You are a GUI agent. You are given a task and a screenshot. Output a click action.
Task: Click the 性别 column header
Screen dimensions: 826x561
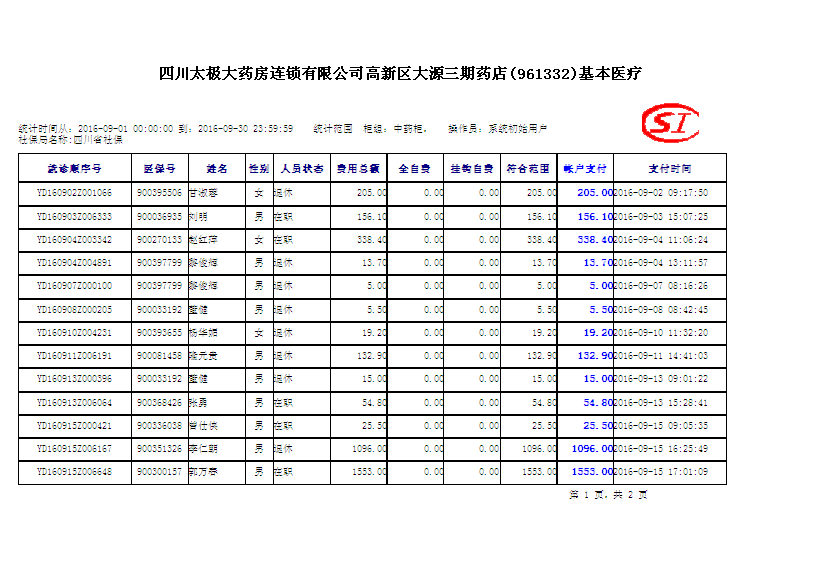pyautogui.click(x=259, y=169)
